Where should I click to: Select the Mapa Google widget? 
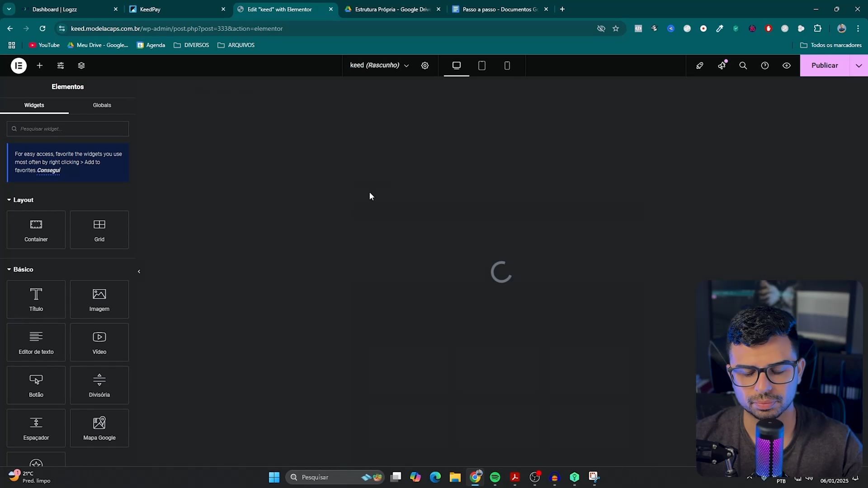(99, 428)
